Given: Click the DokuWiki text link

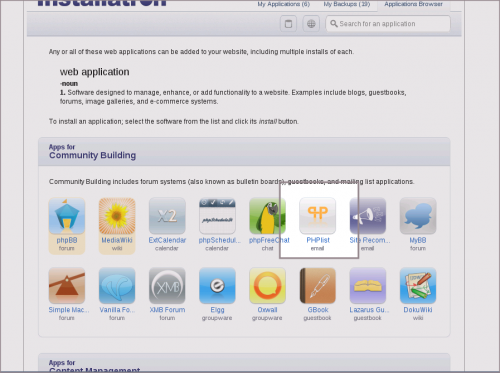Looking at the screenshot, I should (418, 310).
